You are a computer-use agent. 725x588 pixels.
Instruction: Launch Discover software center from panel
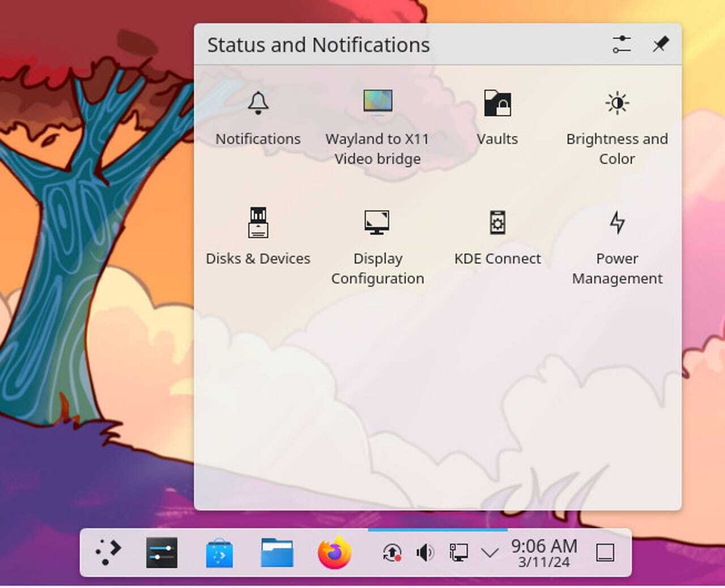[219, 552]
